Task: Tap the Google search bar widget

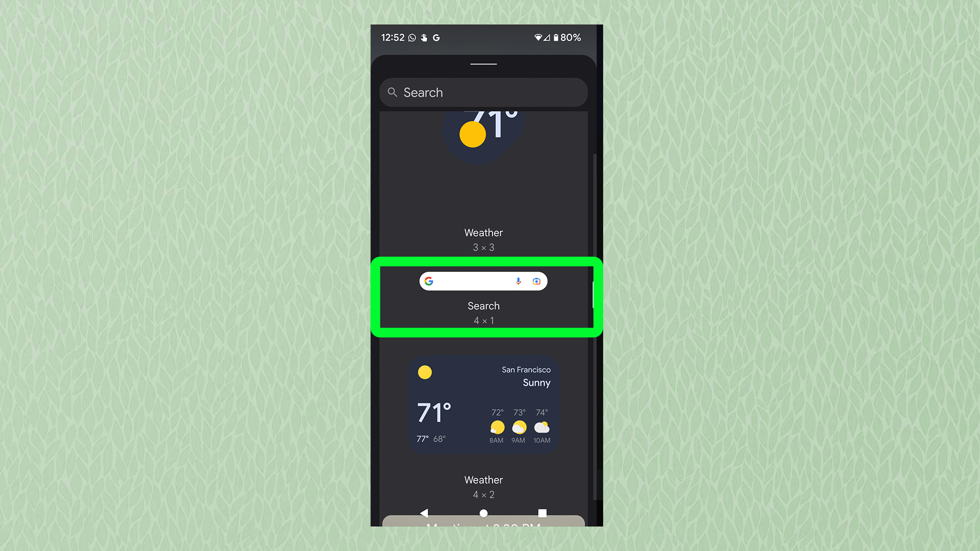Action: point(483,281)
